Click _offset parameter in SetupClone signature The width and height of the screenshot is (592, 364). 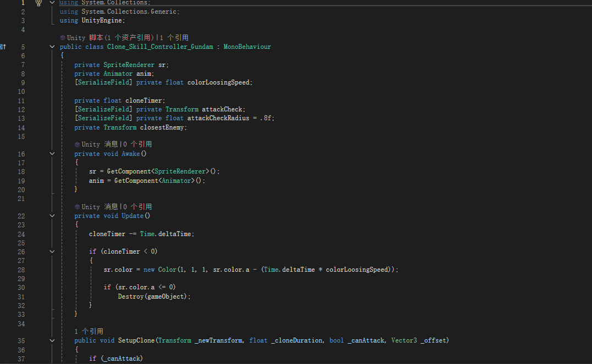tap(434, 340)
